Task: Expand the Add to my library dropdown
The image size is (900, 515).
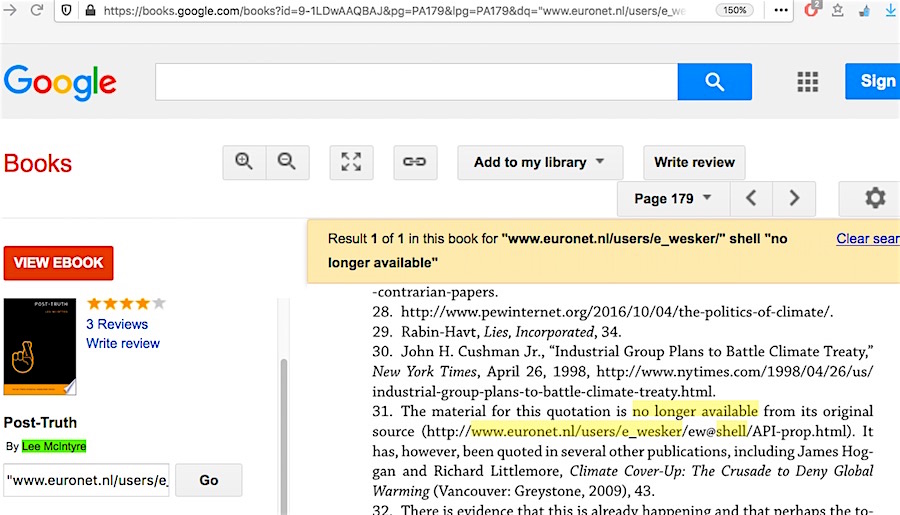Action: (540, 162)
